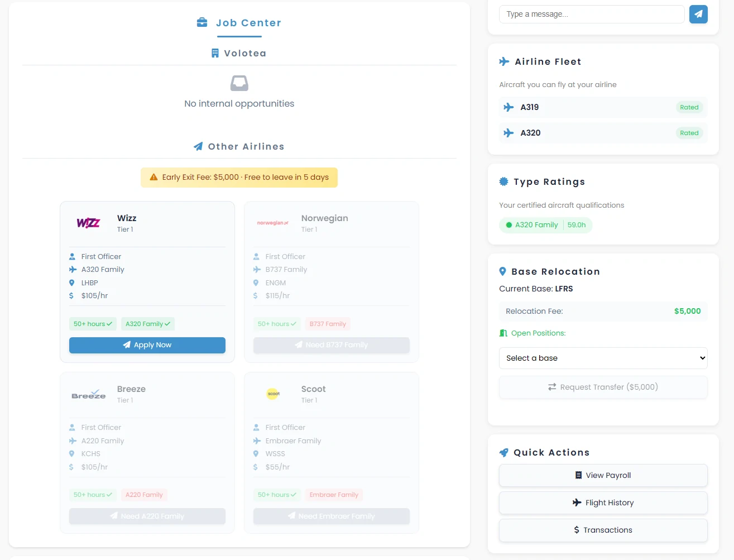Click the Volotea building icon
734x560 pixels.
point(215,54)
